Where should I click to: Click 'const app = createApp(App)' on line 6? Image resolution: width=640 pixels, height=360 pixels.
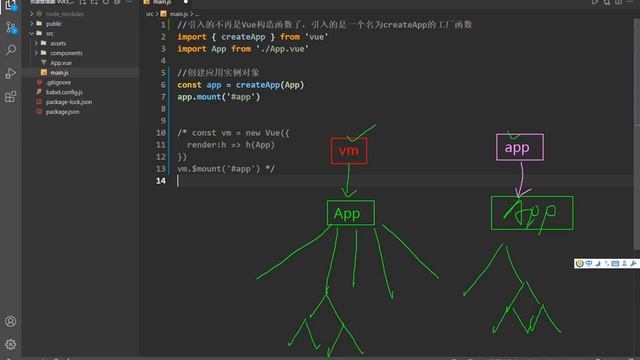click(x=240, y=85)
